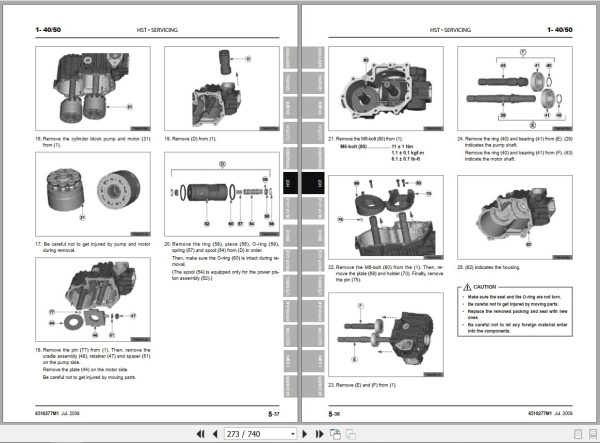Click step 19 'Remove (D) from (1)' text
This screenshot has height=443, width=600.
(x=190, y=139)
